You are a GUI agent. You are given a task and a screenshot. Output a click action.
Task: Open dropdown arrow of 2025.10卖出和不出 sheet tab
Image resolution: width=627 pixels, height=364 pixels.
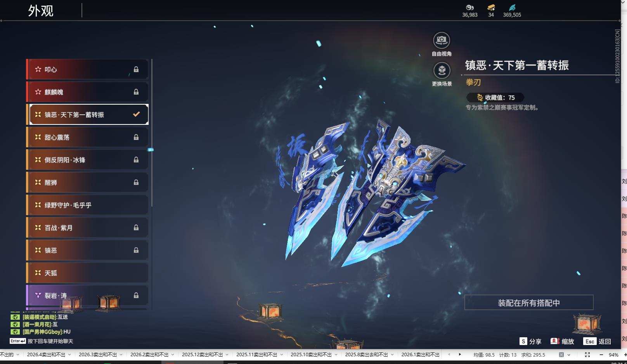coord(336,354)
